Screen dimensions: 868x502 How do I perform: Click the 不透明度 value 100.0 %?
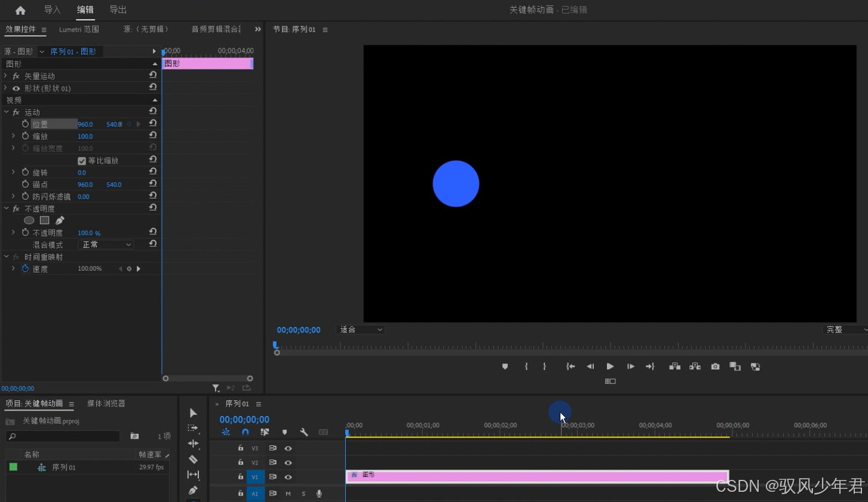click(89, 232)
